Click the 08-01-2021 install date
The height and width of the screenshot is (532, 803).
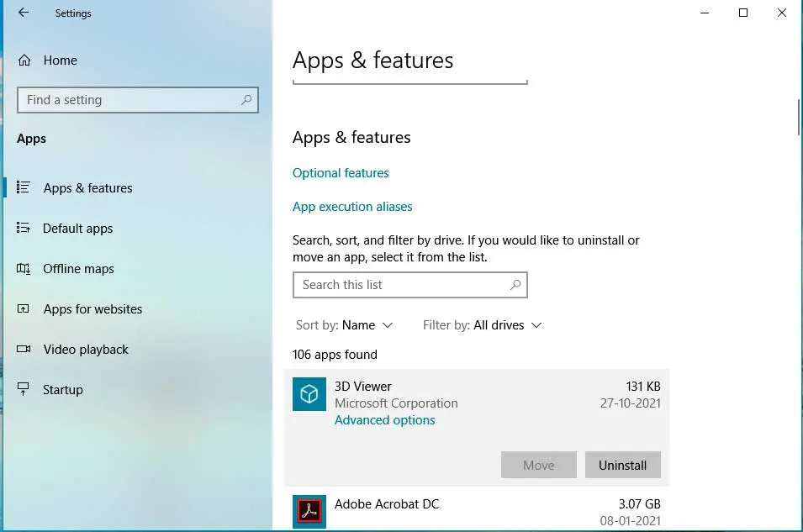click(x=631, y=521)
